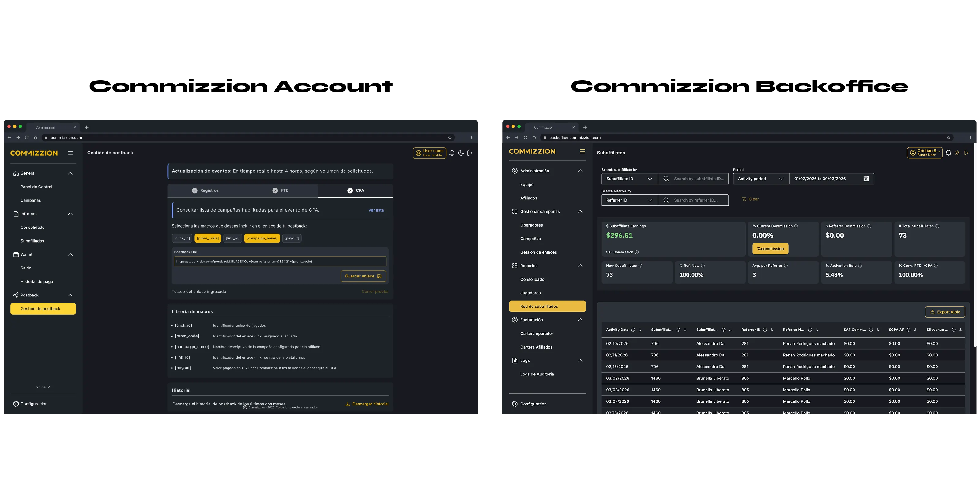Image resolution: width=980 pixels, height=490 pixels.
Task: Open Referrer ID search dropdown
Action: pyautogui.click(x=629, y=200)
